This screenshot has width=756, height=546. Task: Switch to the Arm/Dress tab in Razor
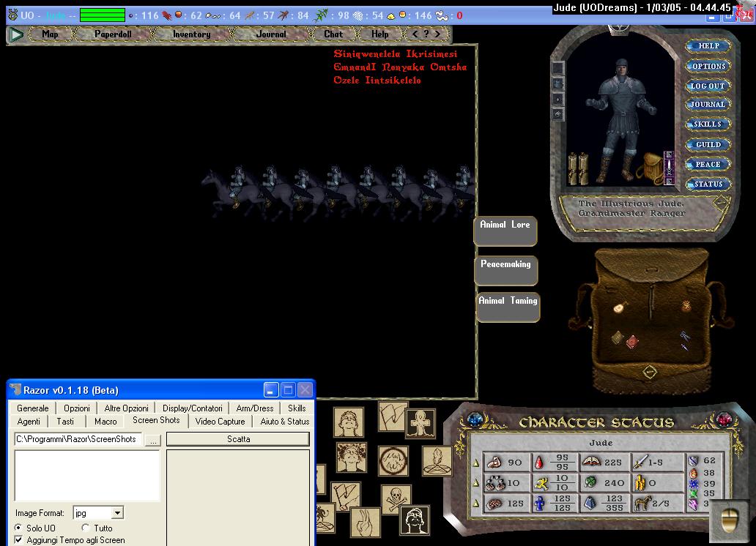coord(255,408)
